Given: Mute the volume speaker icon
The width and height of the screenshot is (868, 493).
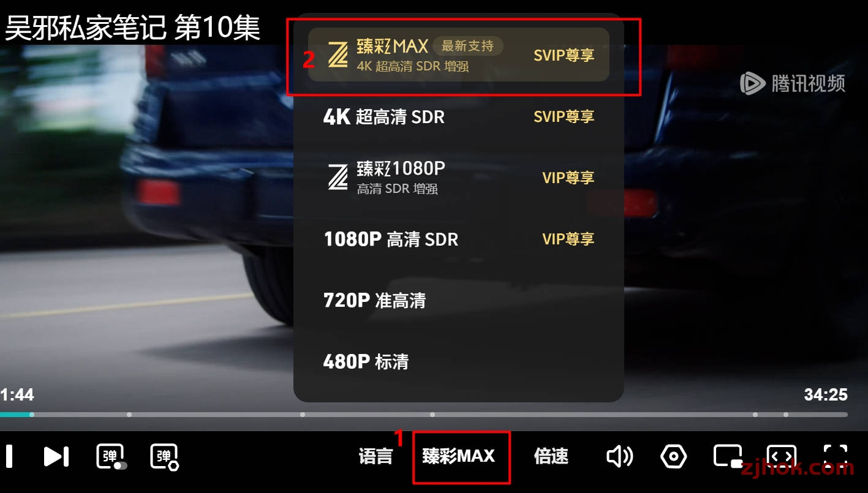Looking at the screenshot, I should 619,456.
